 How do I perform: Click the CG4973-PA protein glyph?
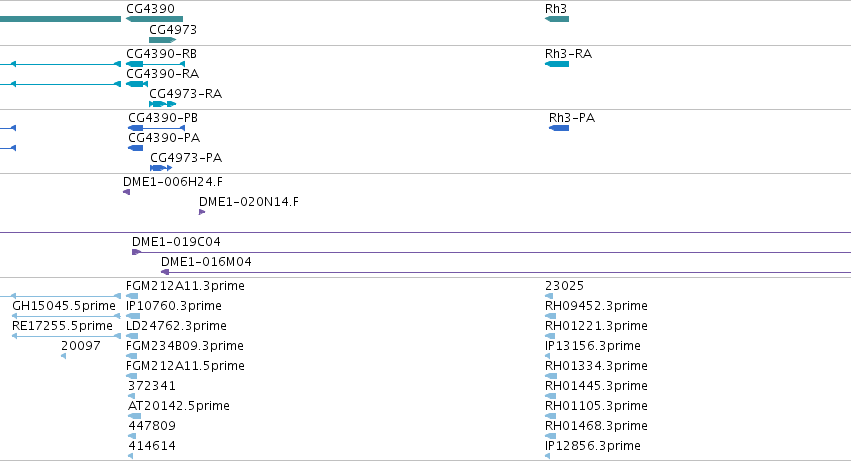[x=161, y=168]
